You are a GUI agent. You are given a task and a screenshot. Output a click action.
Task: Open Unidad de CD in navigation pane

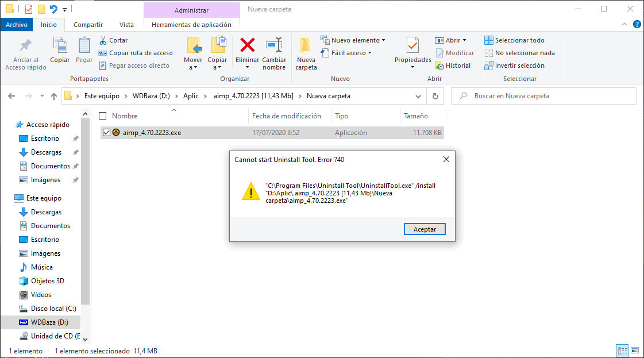56,336
